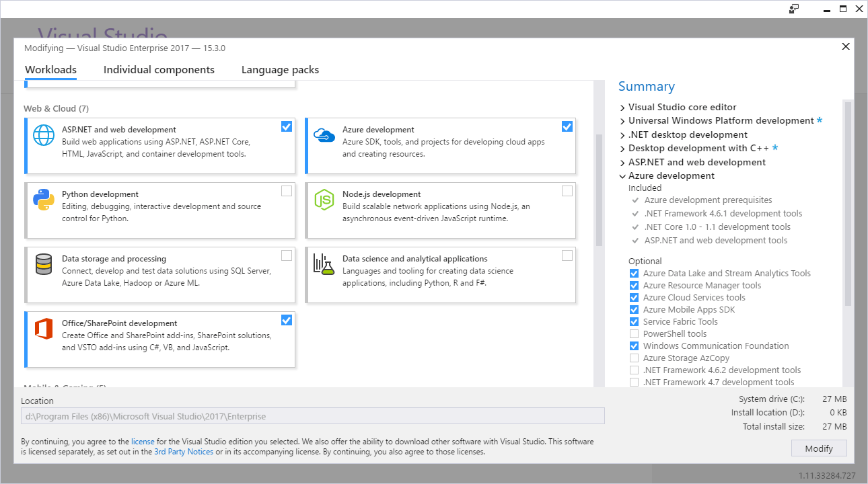Click the Data science chart and flask icon
The image size is (868, 484).
pyautogui.click(x=324, y=264)
